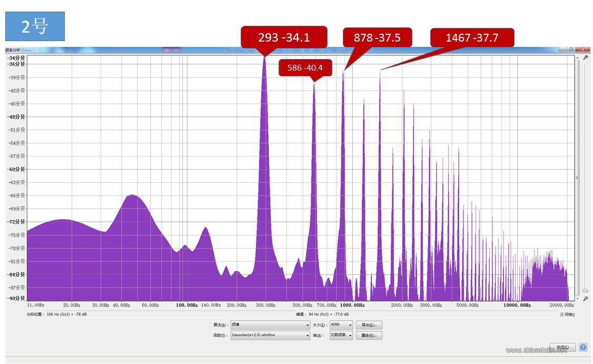Image resolution: width=593 pixels, height=364 pixels.
Task: Click the 11.00Hz frequency axis label
Action: tap(36, 305)
